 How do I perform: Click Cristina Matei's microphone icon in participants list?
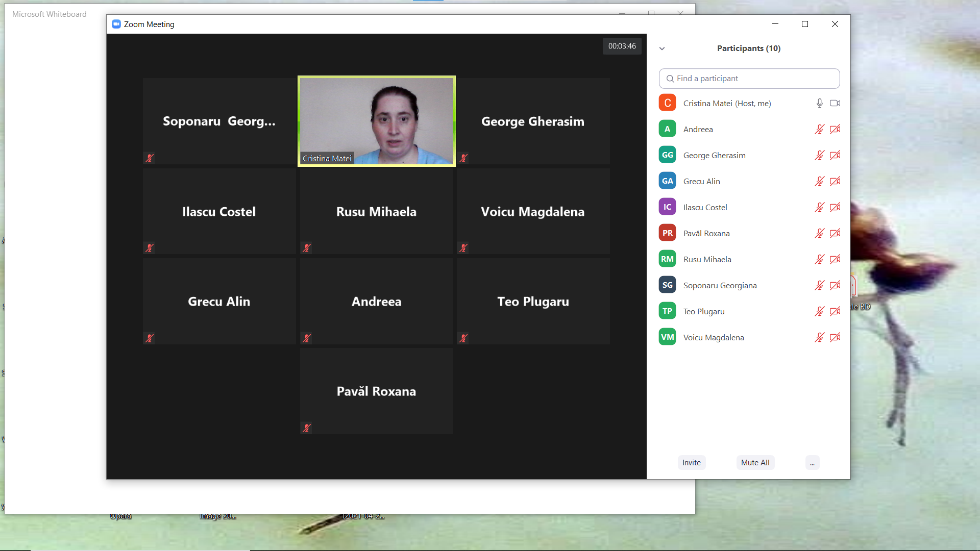pyautogui.click(x=819, y=103)
